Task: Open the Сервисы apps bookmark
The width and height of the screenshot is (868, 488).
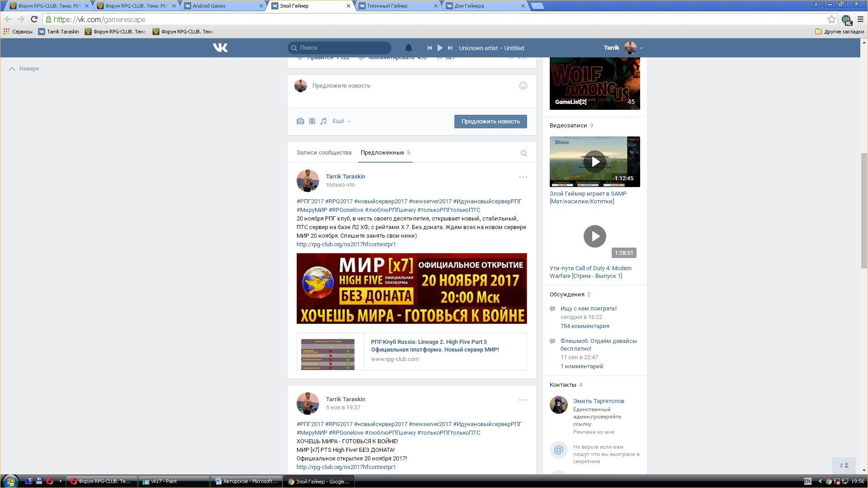Action: [x=18, y=32]
